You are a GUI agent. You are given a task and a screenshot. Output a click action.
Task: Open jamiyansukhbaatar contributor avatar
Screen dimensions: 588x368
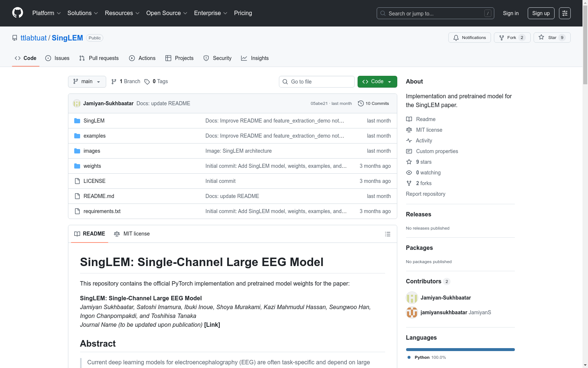coord(412,312)
